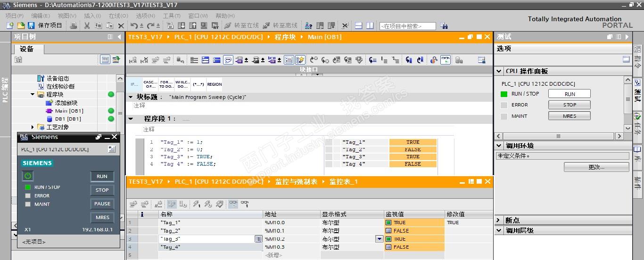The width and height of the screenshot is (644, 260).
Task: Click the MRES button in CPU 操作面板
Action: (570, 116)
